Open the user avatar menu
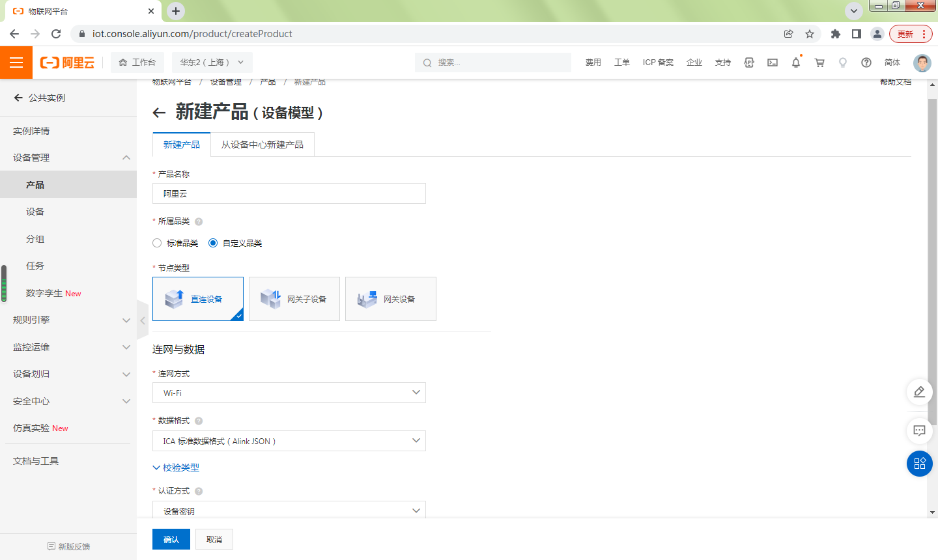 (922, 63)
